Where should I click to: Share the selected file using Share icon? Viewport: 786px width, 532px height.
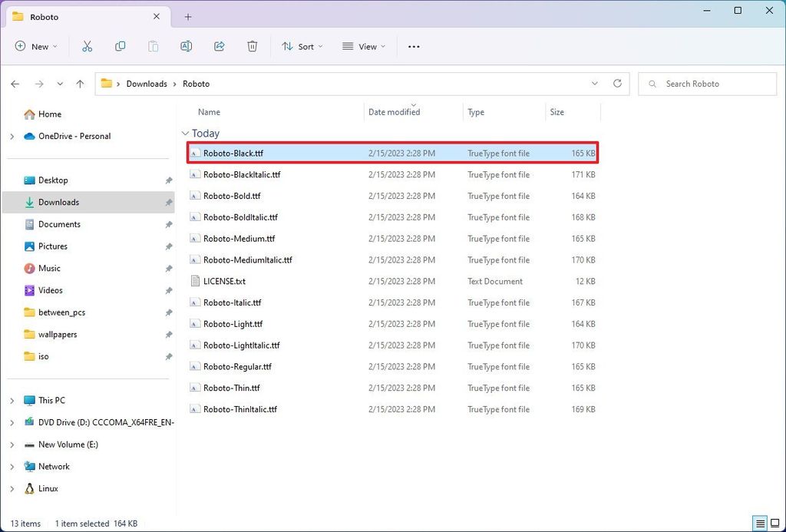tap(219, 46)
